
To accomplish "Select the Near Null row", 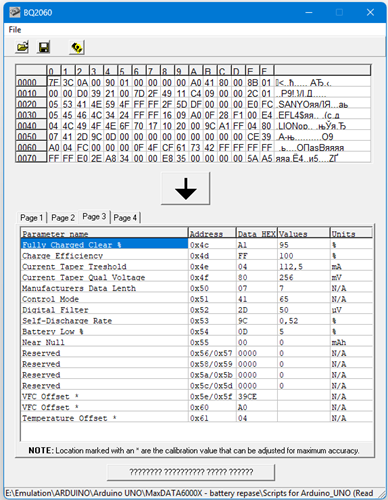I will coord(197,342).
